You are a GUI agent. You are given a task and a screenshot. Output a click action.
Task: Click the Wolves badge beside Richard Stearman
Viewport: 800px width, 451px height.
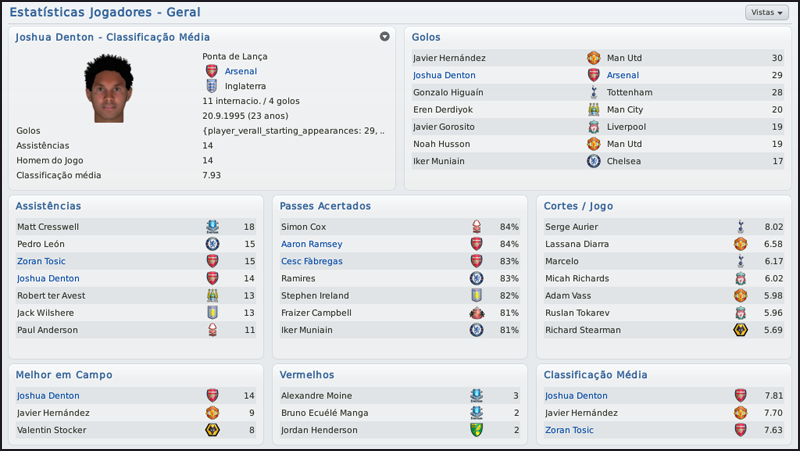(741, 330)
